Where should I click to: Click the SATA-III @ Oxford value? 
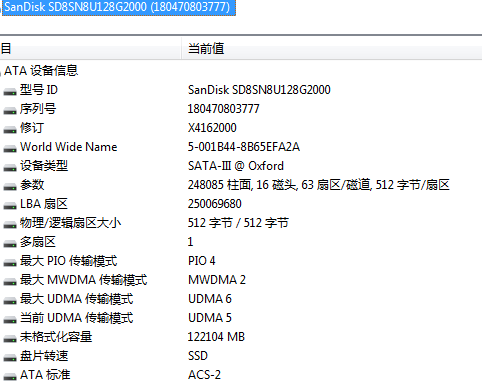[236, 166]
